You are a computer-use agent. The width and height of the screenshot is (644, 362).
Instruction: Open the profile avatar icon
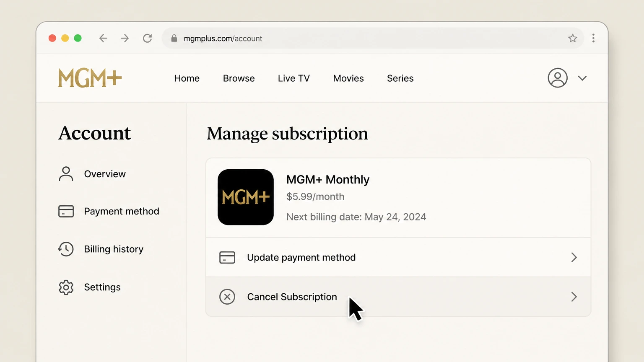[x=558, y=78]
